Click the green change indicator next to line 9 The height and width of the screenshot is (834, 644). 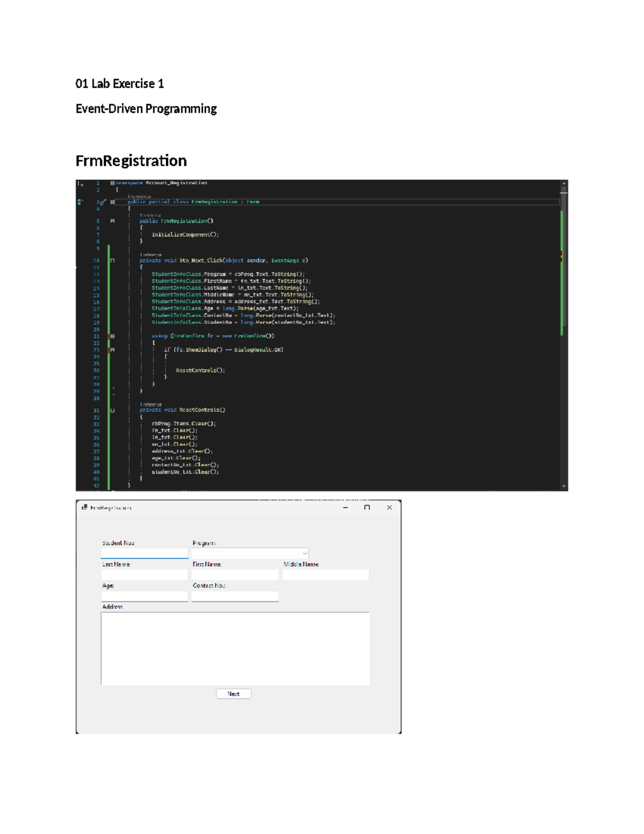click(109, 248)
